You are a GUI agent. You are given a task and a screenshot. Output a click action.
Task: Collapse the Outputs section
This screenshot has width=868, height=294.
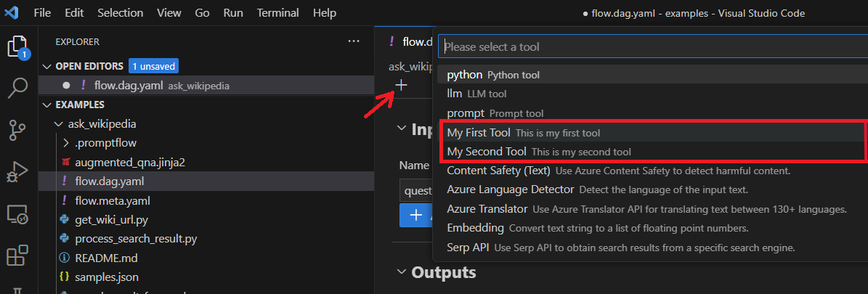pos(402,272)
